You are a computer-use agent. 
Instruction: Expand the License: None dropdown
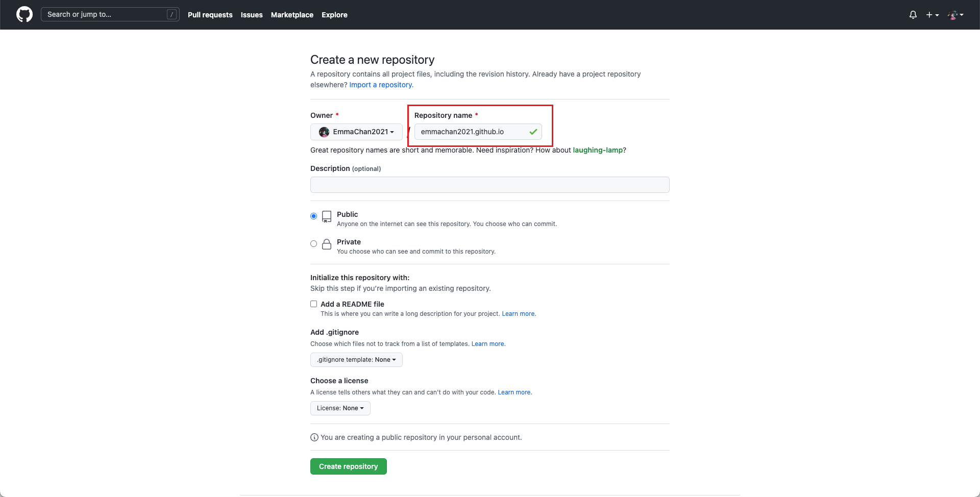pyautogui.click(x=340, y=408)
